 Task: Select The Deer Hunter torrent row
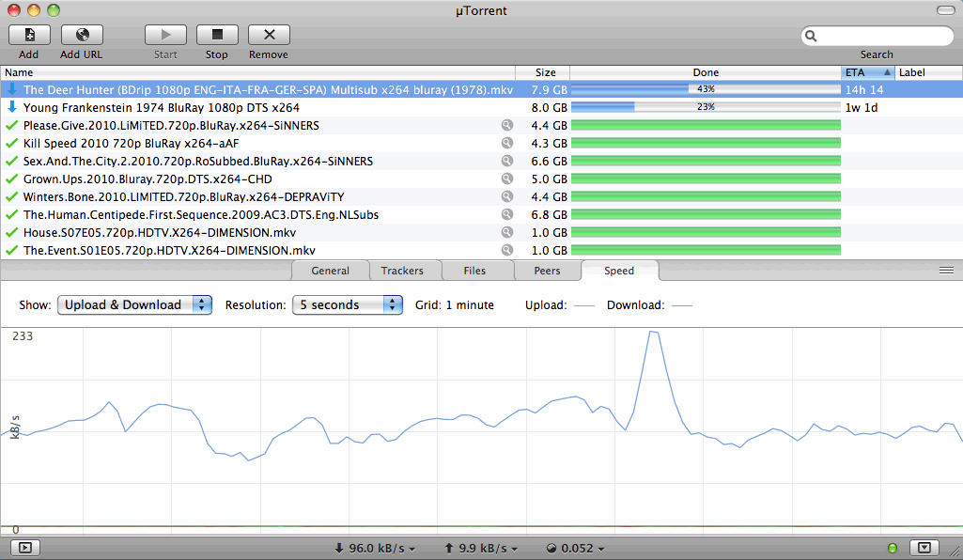(x=481, y=89)
